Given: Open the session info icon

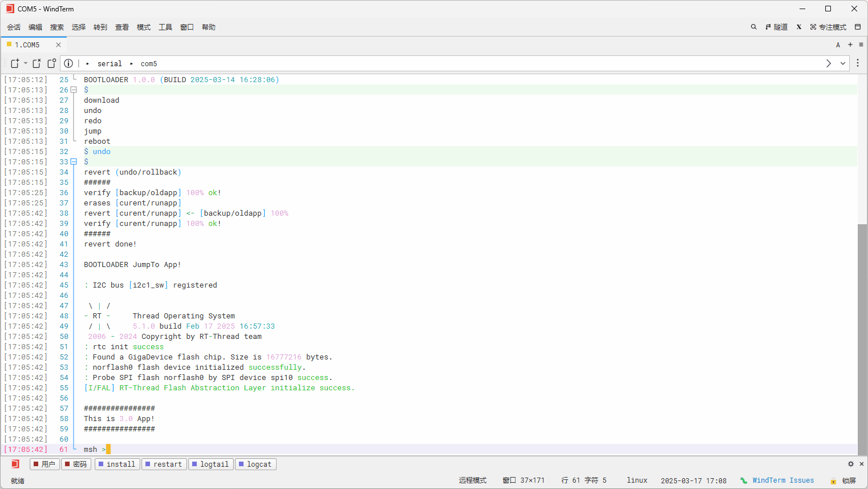Looking at the screenshot, I should click(68, 63).
